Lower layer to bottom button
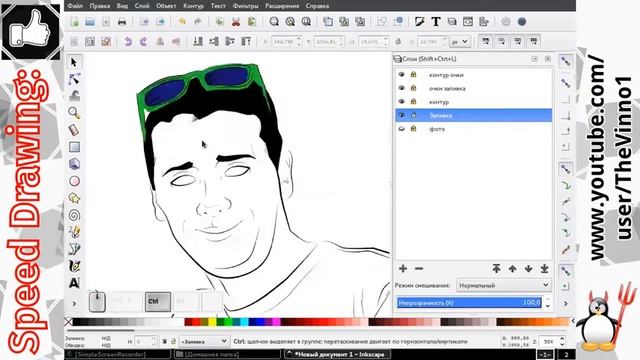The width and height of the screenshot is (640, 360). click(544, 269)
